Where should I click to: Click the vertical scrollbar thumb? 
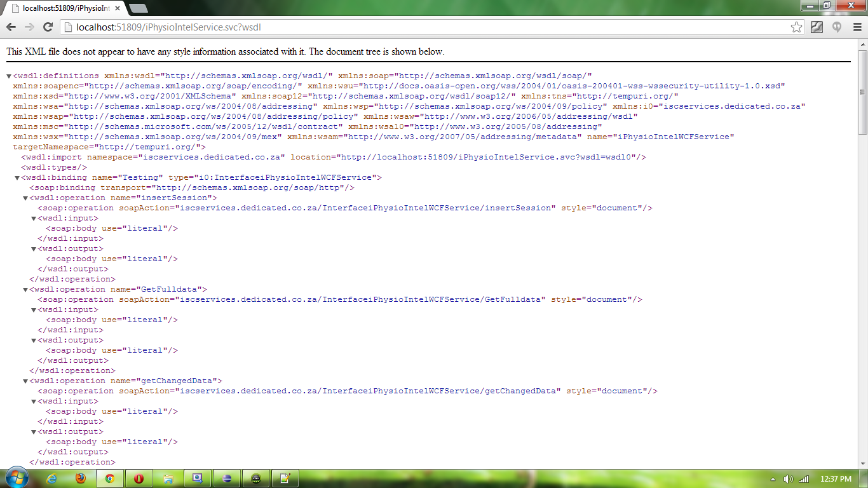pyautogui.click(x=862, y=92)
